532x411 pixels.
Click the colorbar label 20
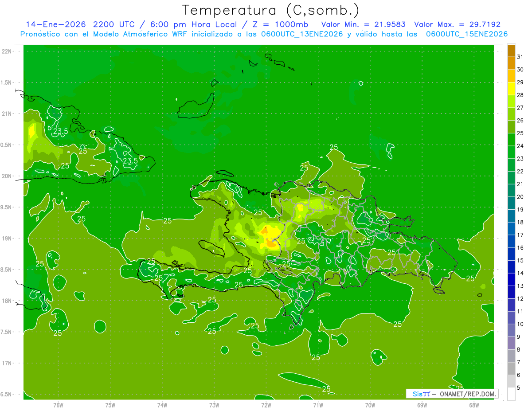point(520,197)
